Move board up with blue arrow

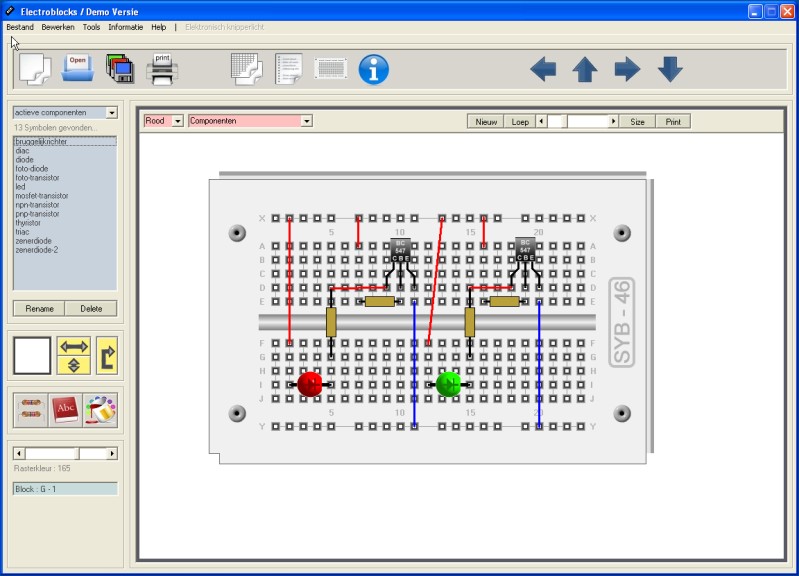coord(585,69)
